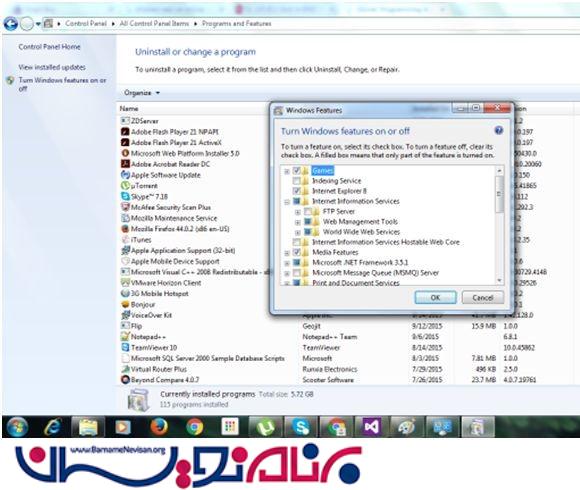The image size is (580, 490).
Task: Click the Mozilla Firefox 44.0.2 program icon
Action: 125,229
